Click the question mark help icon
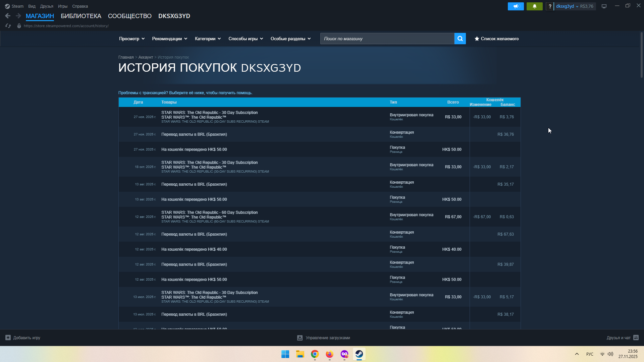644x362 pixels. click(x=550, y=6)
